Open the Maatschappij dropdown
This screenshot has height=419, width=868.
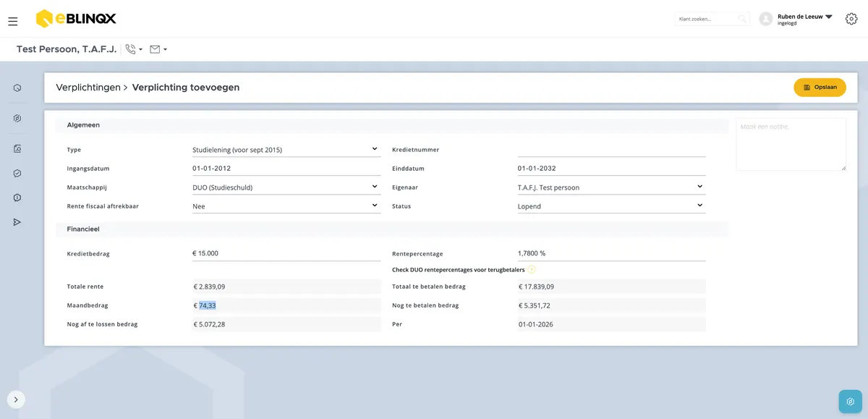(x=286, y=187)
